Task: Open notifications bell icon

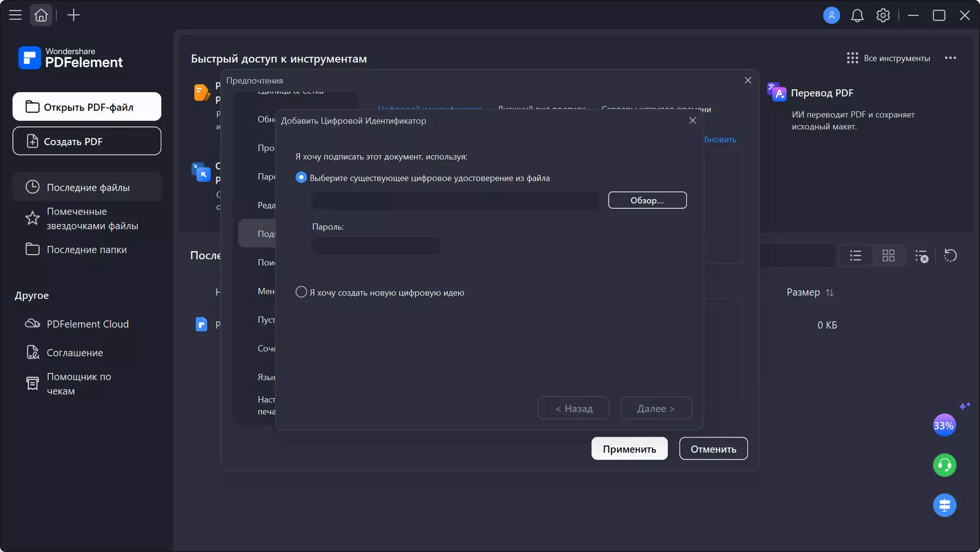Action: click(857, 15)
